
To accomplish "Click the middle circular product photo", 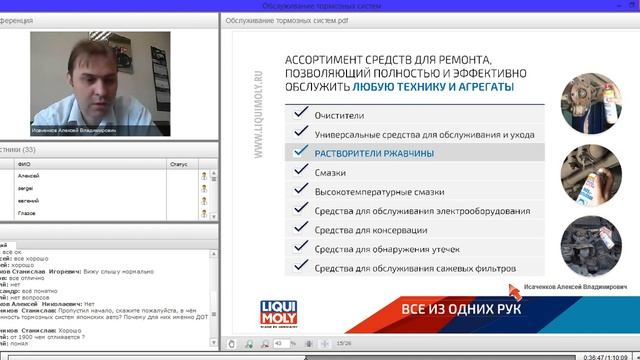I will pyautogui.click(x=591, y=175).
